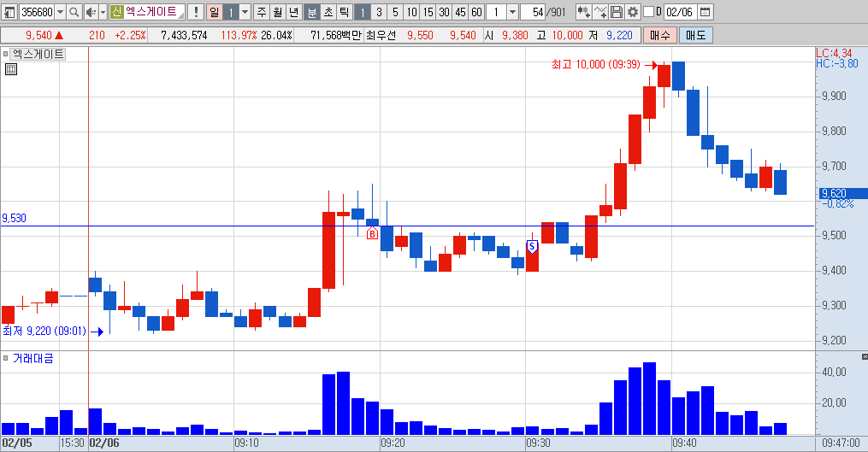Save chart with floppy disk icon
The height and width of the screenshot is (452, 868).
[616, 12]
